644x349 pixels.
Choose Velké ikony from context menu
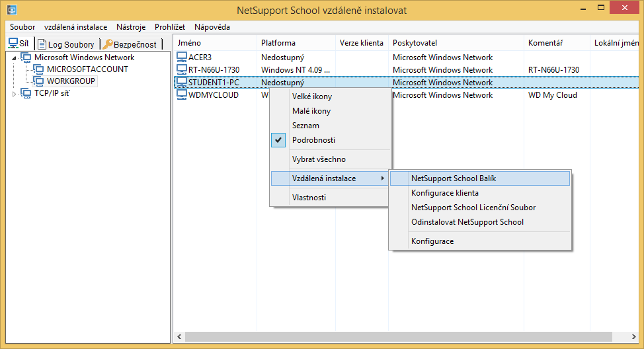pos(330,97)
